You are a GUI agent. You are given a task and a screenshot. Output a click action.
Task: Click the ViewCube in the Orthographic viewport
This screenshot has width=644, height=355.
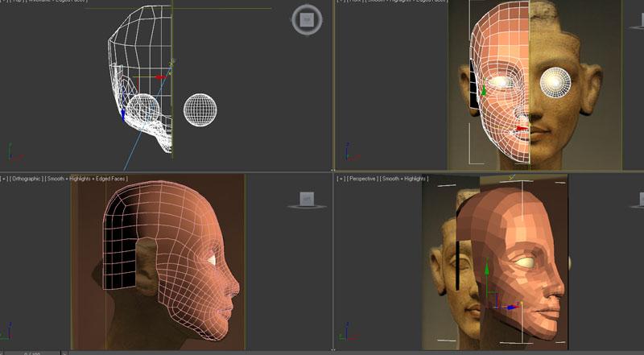click(307, 201)
